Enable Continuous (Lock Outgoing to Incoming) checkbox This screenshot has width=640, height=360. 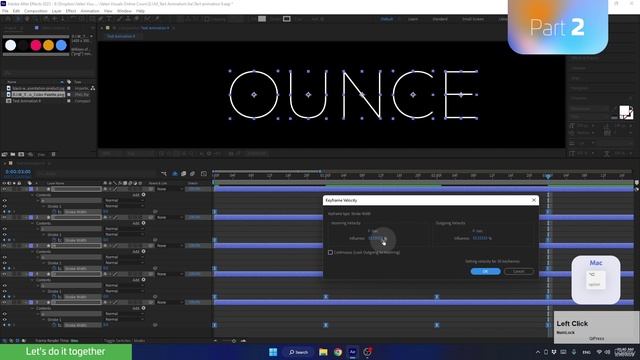(x=330, y=253)
